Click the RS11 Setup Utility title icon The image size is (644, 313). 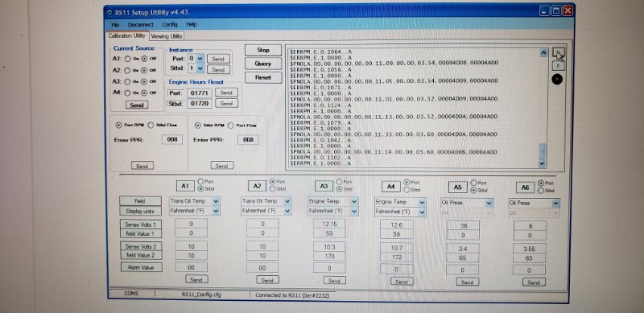[109, 12]
